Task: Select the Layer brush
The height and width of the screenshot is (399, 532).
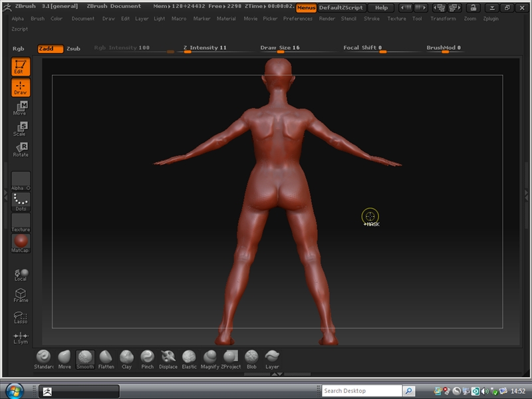Action: (x=272, y=360)
